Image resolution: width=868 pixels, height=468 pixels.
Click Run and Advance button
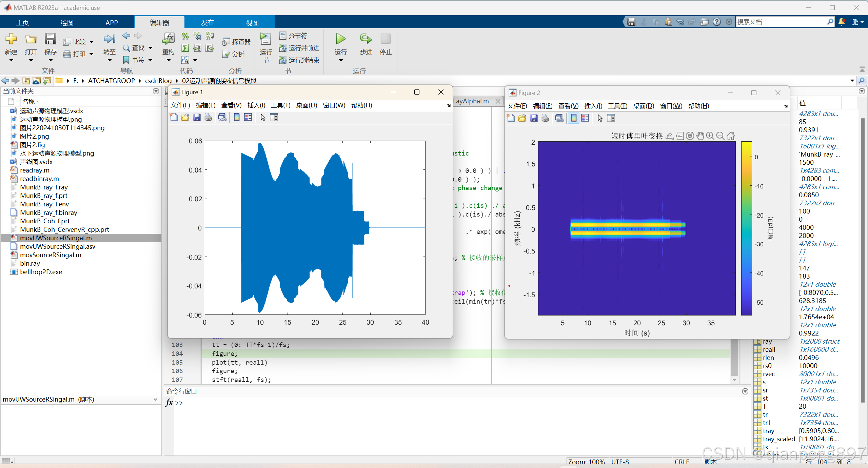(299, 48)
